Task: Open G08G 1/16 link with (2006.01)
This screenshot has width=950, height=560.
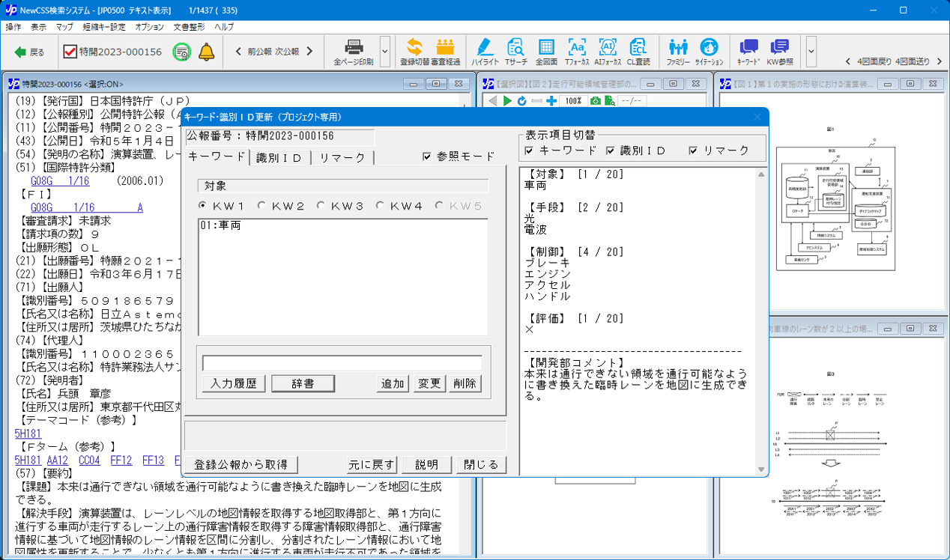Action: click(x=60, y=181)
